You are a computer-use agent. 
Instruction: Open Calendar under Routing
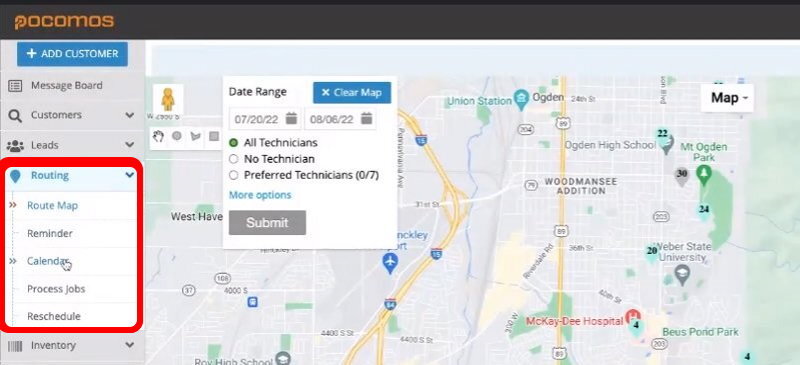click(x=47, y=261)
